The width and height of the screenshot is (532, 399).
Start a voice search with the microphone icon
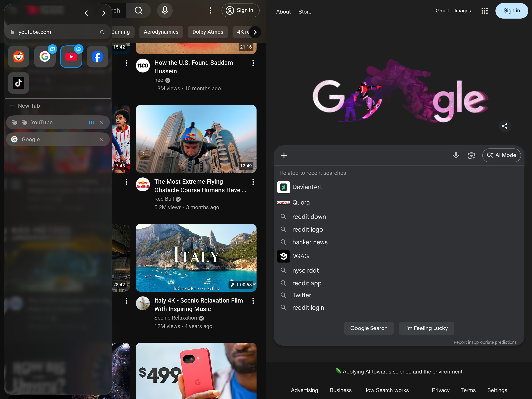coord(456,155)
